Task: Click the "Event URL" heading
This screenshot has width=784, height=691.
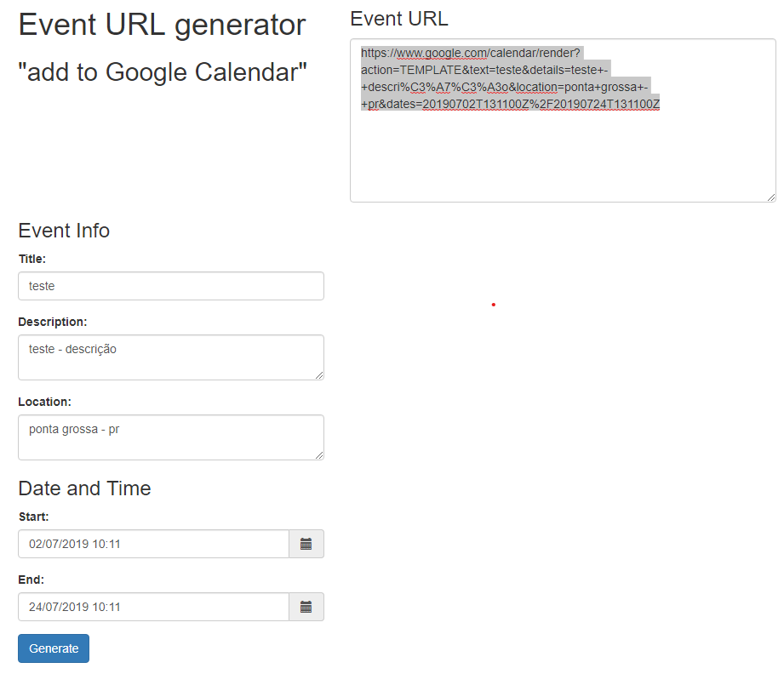Action: point(399,19)
